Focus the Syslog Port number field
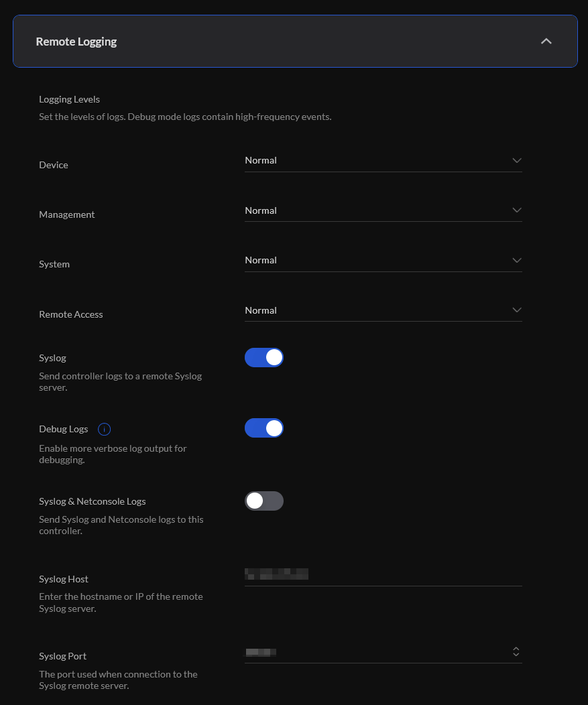Screen dimensions: 588x705 coord(377,652)
